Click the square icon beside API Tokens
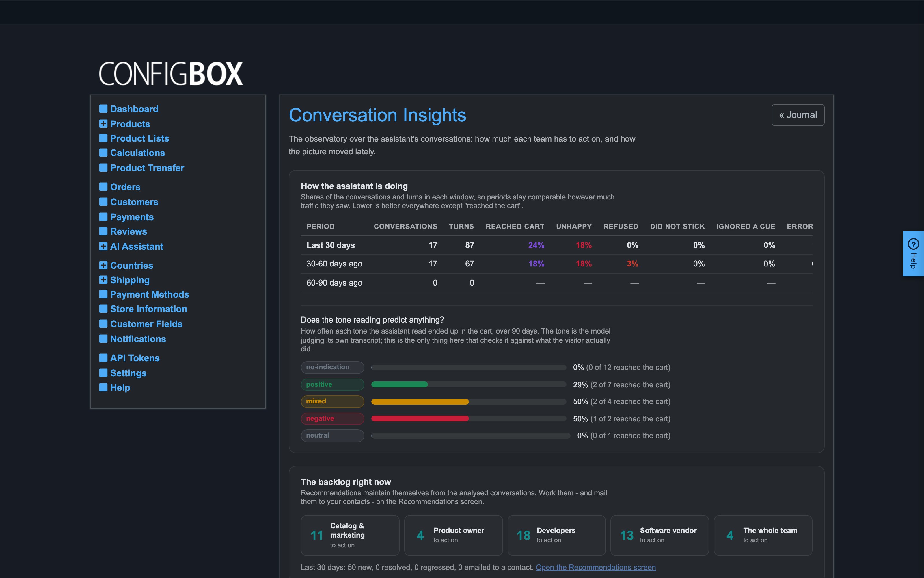The width and height of the screenshot is (924, 578). tap(103, 358)
